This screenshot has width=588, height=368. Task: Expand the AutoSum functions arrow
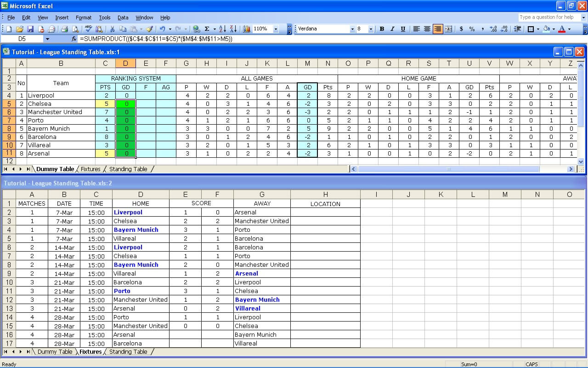214,29
